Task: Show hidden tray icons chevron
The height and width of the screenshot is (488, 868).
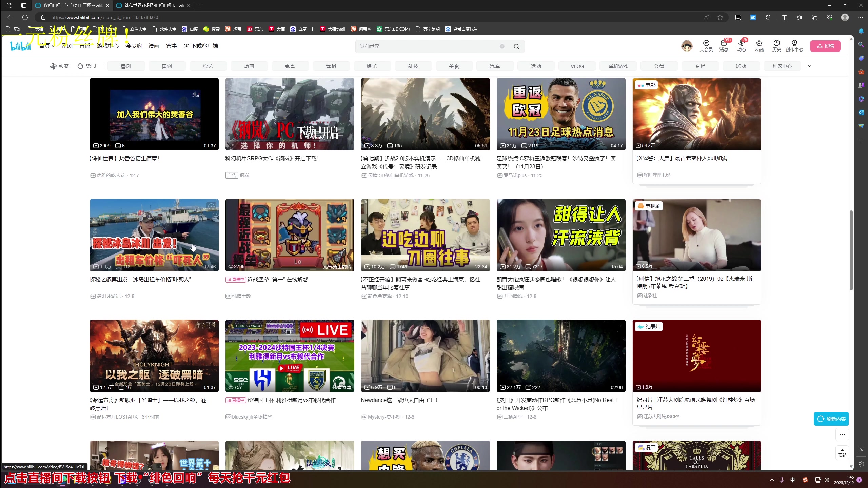Action: [x=772, y=480]
